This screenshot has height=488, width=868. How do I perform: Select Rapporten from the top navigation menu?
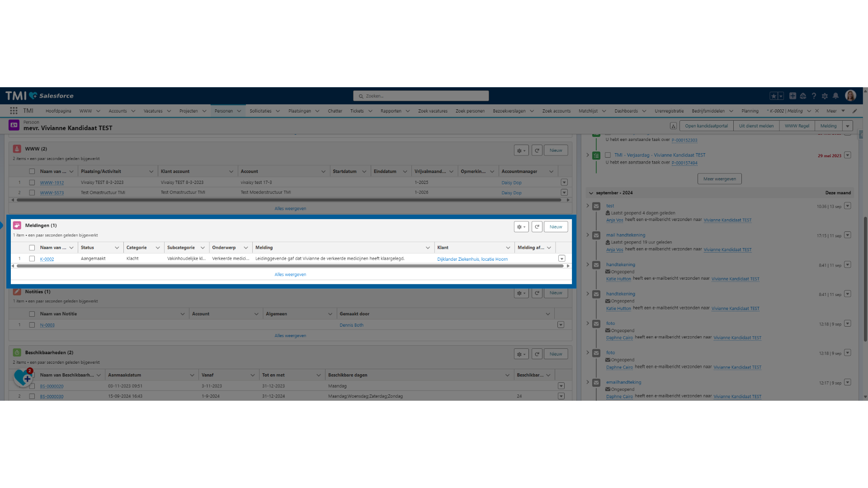(392, 110)
